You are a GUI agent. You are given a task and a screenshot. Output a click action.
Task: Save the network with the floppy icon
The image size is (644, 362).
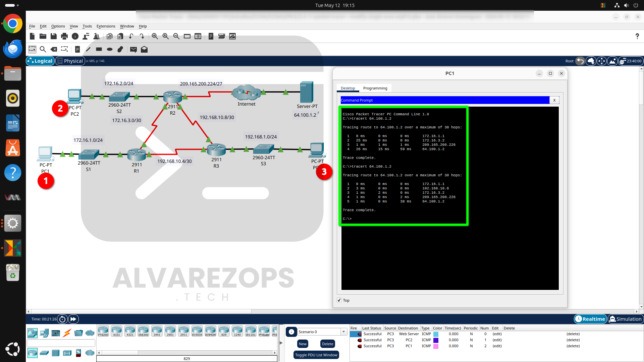click(54, 36)
